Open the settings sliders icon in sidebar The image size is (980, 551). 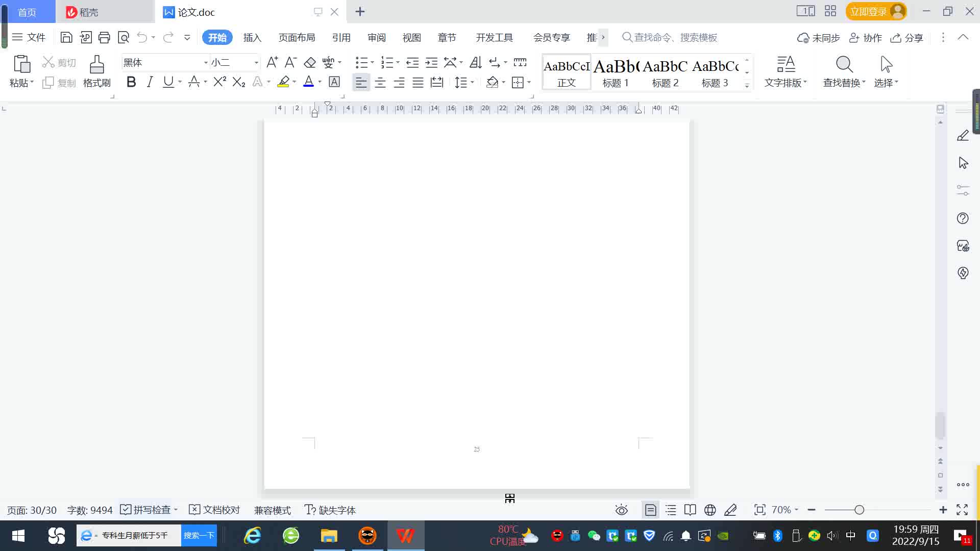[x=963, y=190]
